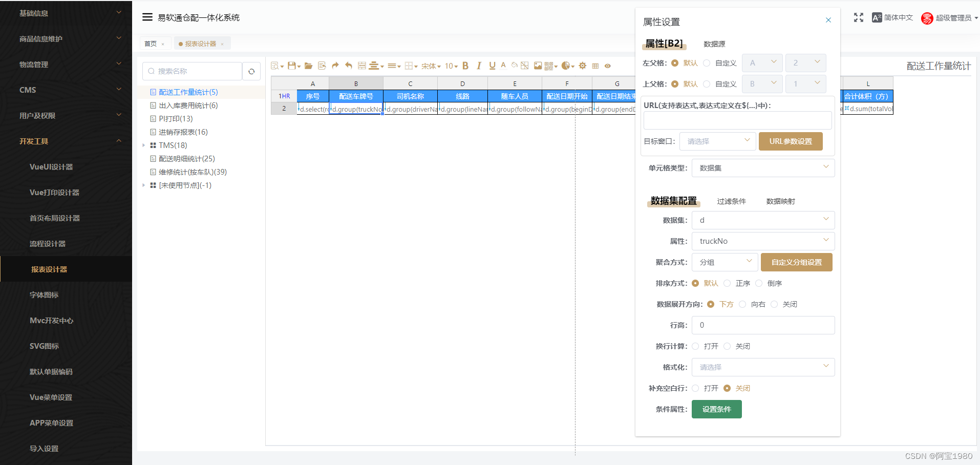Click the URL参数设置 button

point(791,141)
